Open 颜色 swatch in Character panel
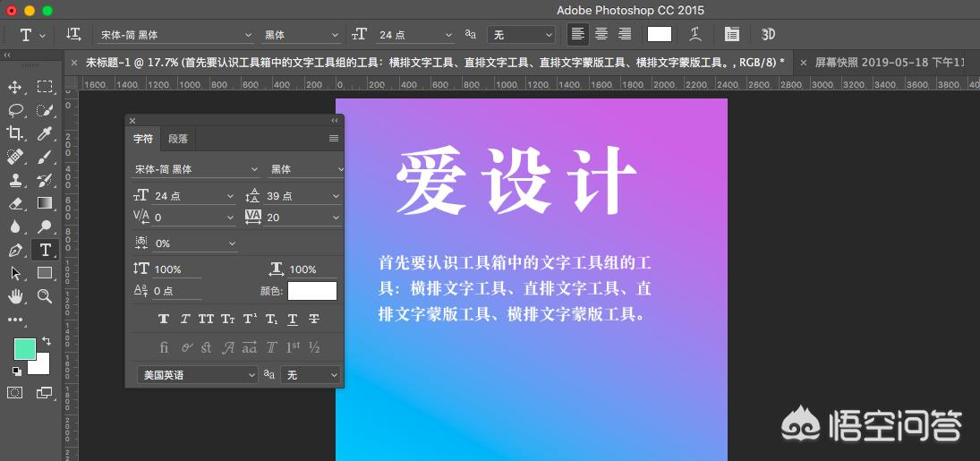This screenshot has height=461, width=980. pyautogui.click(x=311, y=291)
